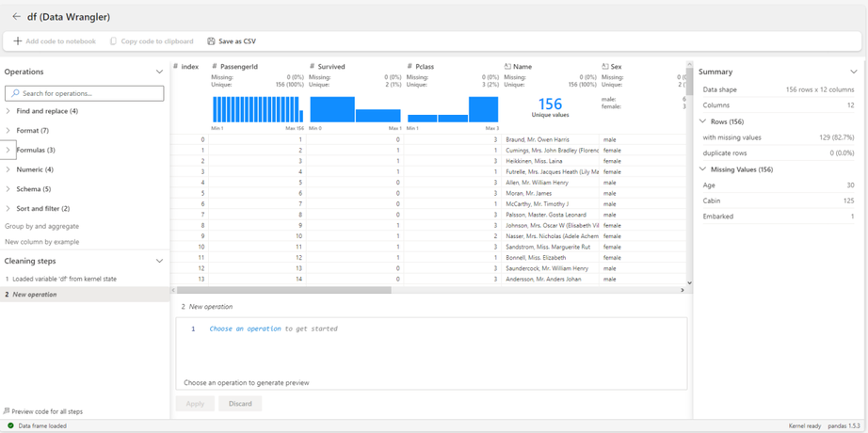Expand Sort and filter (2) group
Image resolution: width=868 pixels, height=433 pixels.
coord(8,209)
